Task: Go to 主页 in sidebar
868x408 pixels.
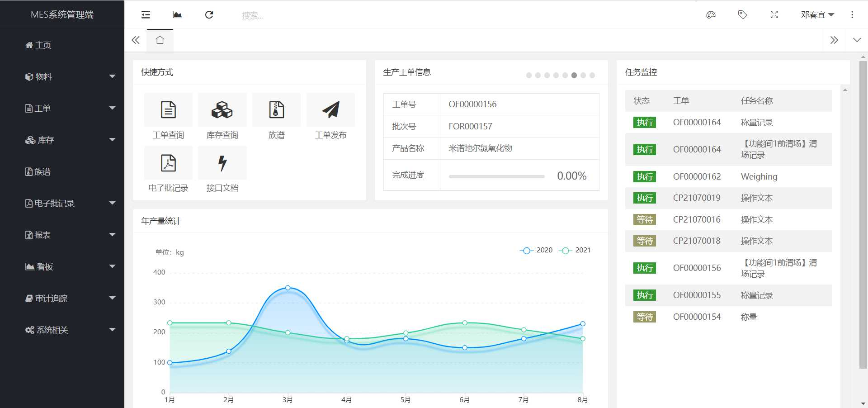Action: pyautogui.click(x=62, y=45)
